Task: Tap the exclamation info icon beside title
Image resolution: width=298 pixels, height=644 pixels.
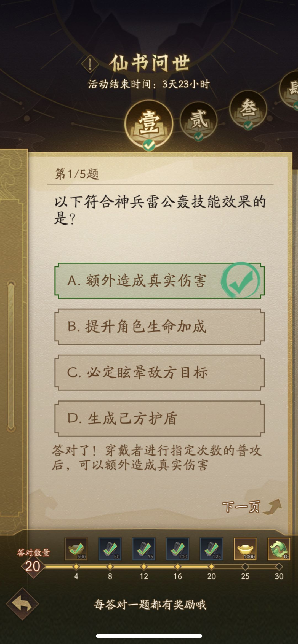Action: pos(90,64)
